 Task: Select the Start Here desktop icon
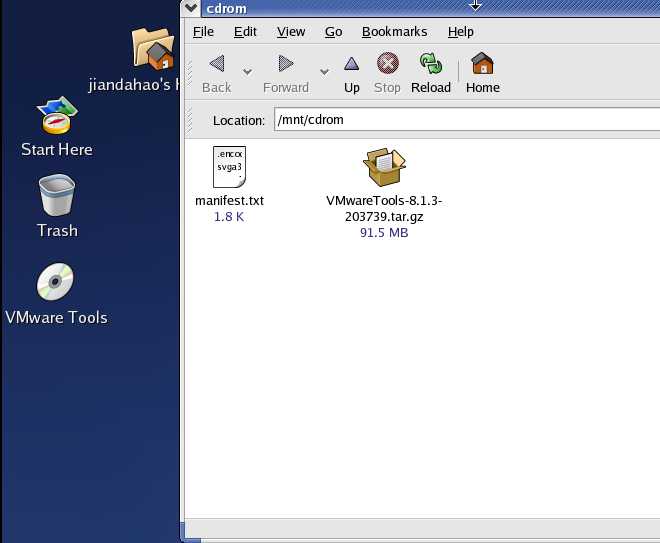[57, 115]
